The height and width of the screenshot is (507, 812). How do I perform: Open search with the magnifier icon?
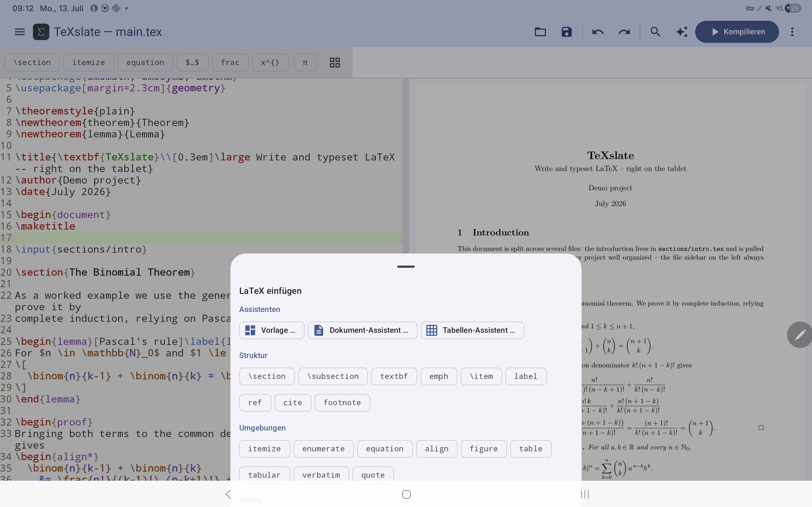pyautogui.click(x=655, y=32)
